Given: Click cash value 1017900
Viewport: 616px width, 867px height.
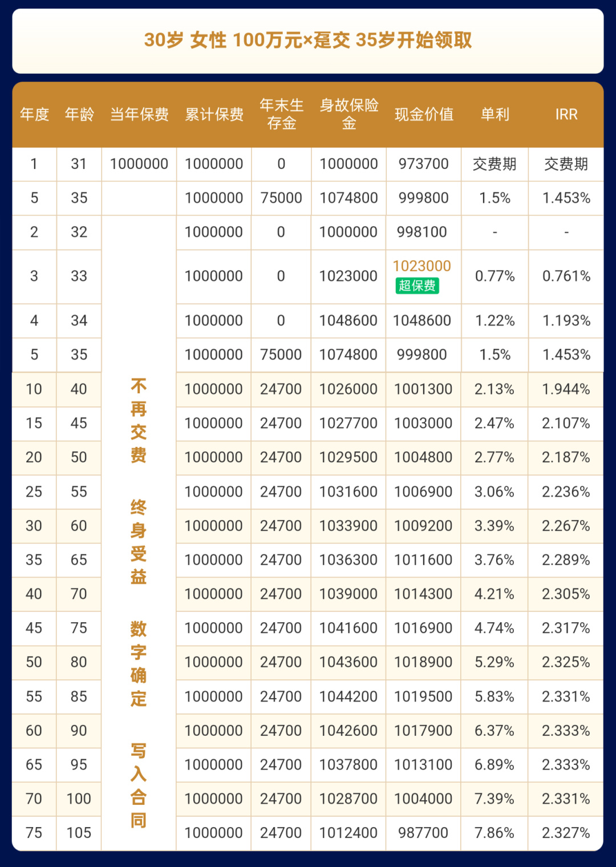Looking at the screenshot, I should pos(423,731).
